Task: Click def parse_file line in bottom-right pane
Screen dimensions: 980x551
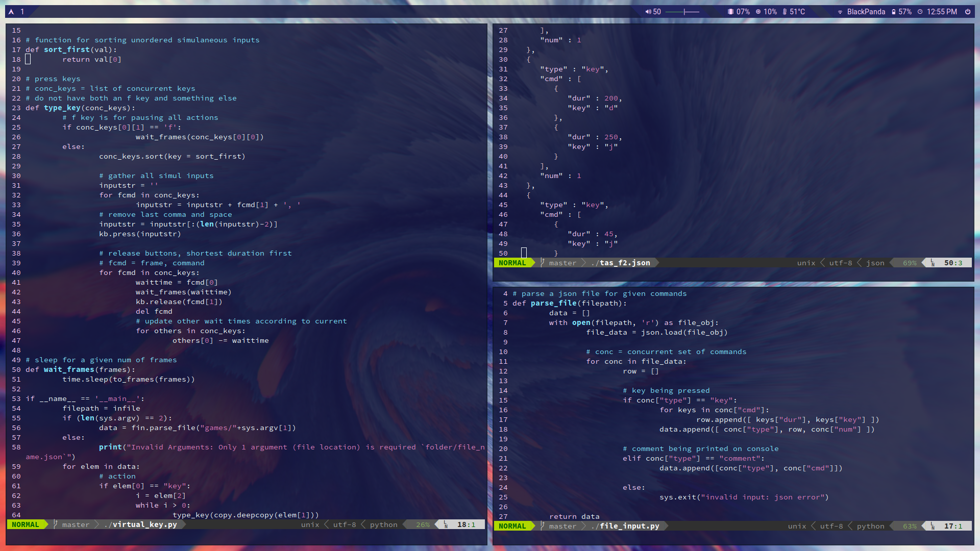Action: click(x=569, y=303)
